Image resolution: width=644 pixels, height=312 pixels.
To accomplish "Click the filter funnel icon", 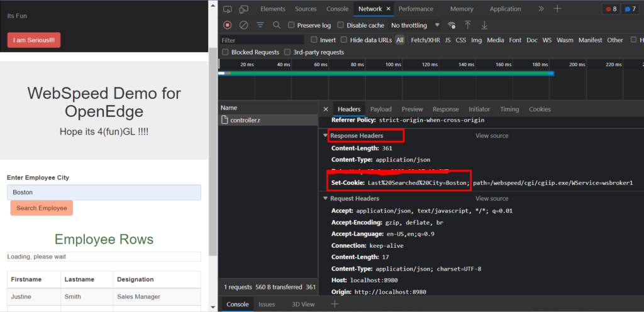I will [260, 25].
